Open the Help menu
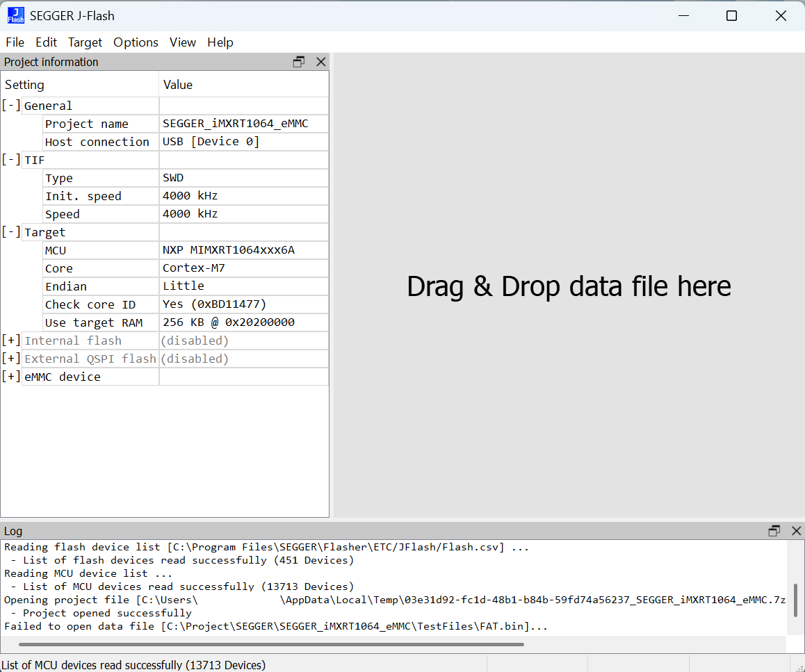Screen dimensions: 805x672 tap(220, 42)
